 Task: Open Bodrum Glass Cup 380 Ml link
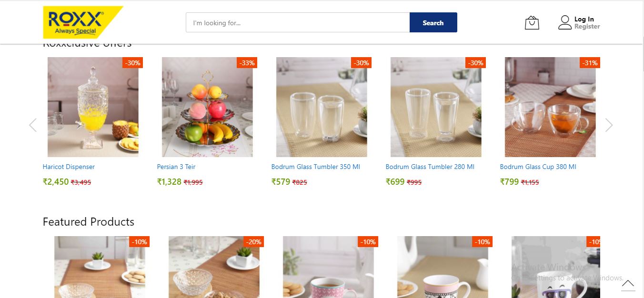[x=538, y=167]
